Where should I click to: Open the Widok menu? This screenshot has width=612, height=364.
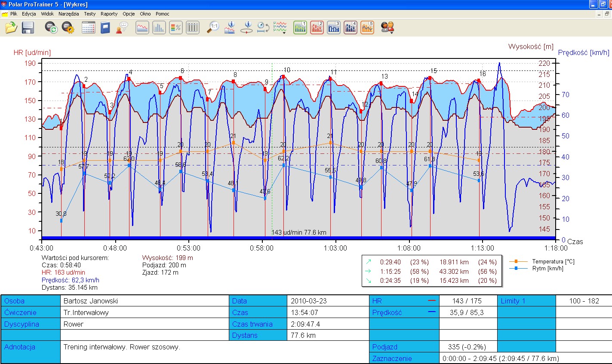47,14
